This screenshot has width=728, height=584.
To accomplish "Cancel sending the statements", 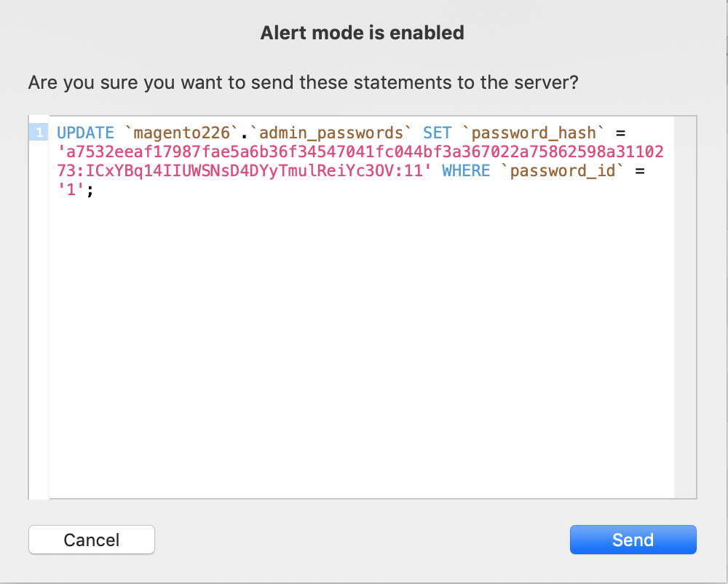I will click(x=92, y=540).
